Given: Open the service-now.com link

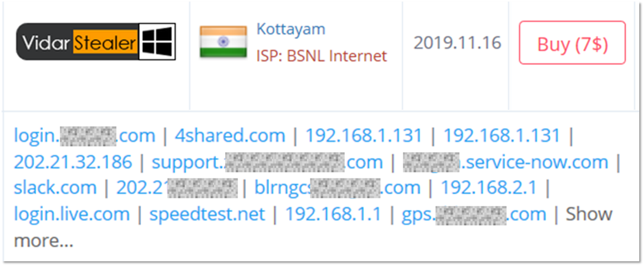Looking at the screenshot, I should [505, 161].
